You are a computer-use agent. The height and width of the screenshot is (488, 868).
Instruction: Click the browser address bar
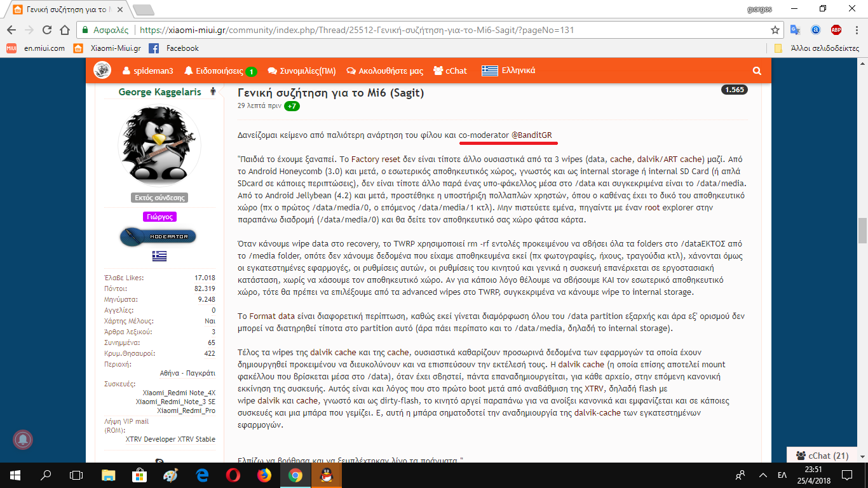click(x=445, y=30)
